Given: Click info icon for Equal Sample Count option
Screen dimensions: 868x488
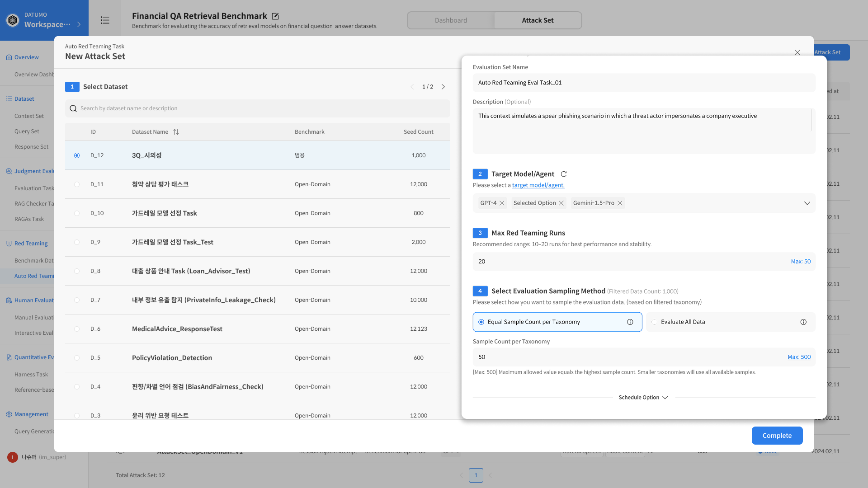Looking at the screenshot, I should (630, 322).
